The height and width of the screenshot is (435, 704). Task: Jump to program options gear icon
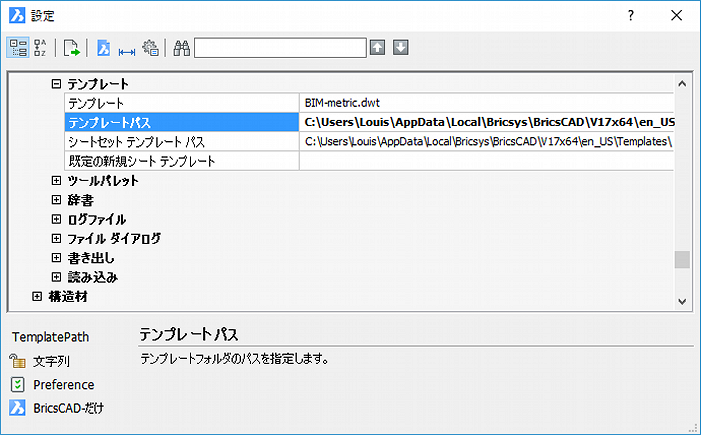[150, 48]
